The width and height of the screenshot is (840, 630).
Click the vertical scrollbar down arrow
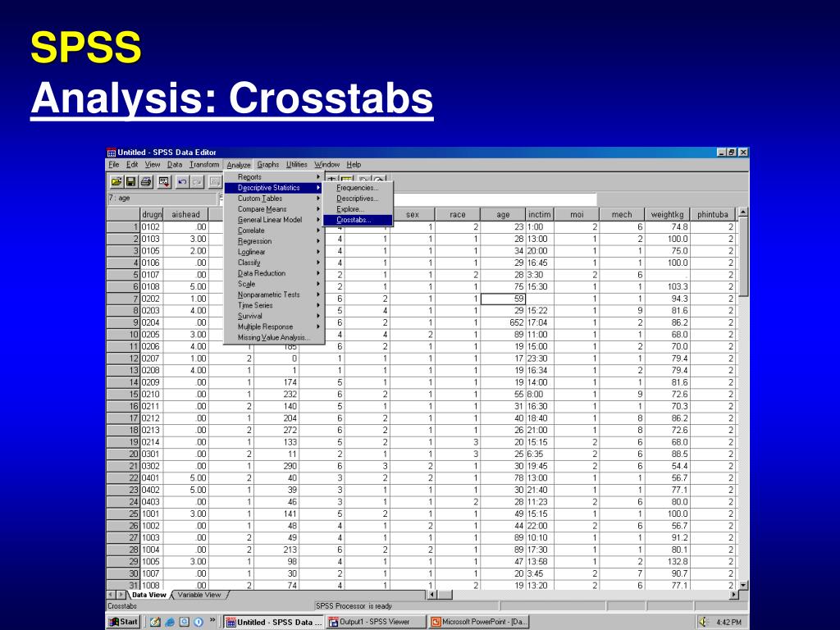coord(743,585)
